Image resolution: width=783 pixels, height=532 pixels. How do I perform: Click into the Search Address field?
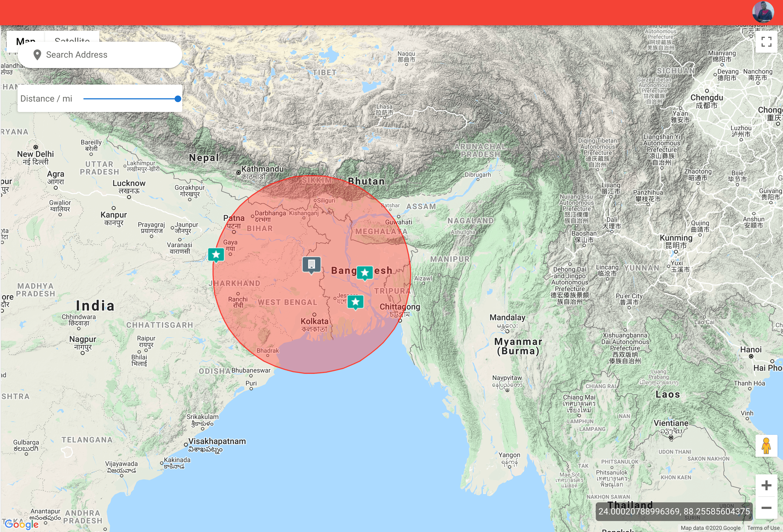click(108, 55)
